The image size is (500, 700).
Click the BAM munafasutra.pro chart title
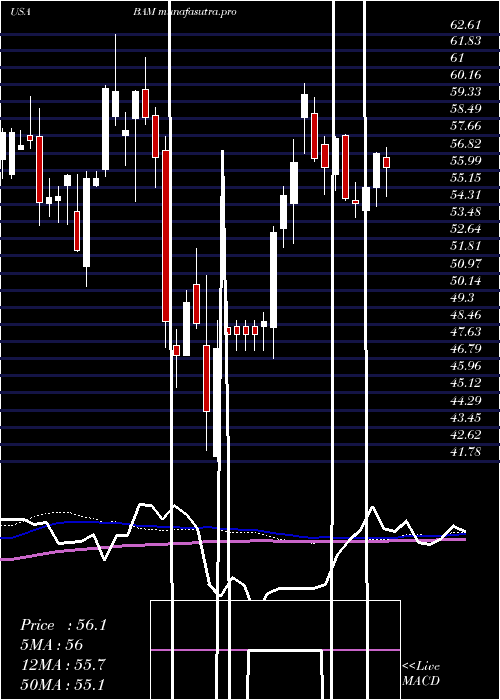[184, 12]
